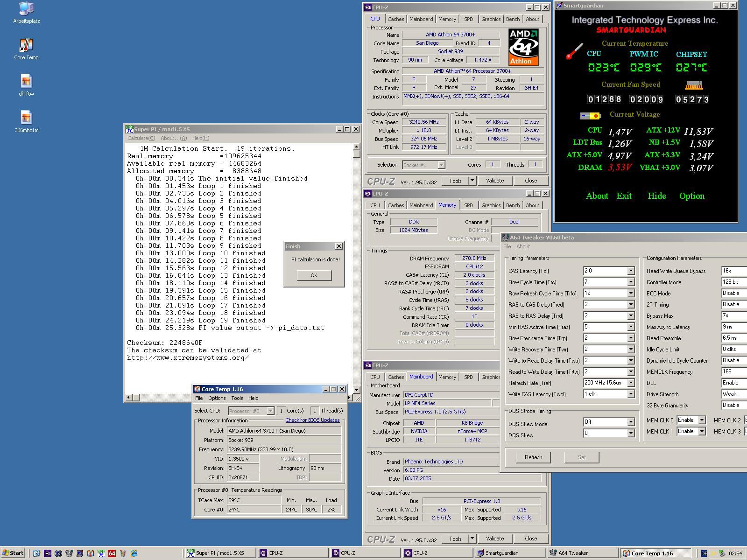Open the Arbeitsplatz desktop icon
The width and height of the screenshot is (747, 560).
pos(26,13)
